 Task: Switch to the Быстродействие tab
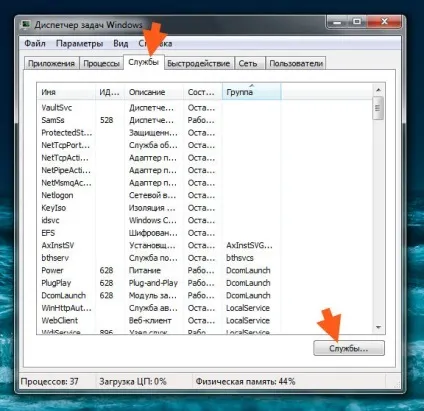(x=199, y=63)
